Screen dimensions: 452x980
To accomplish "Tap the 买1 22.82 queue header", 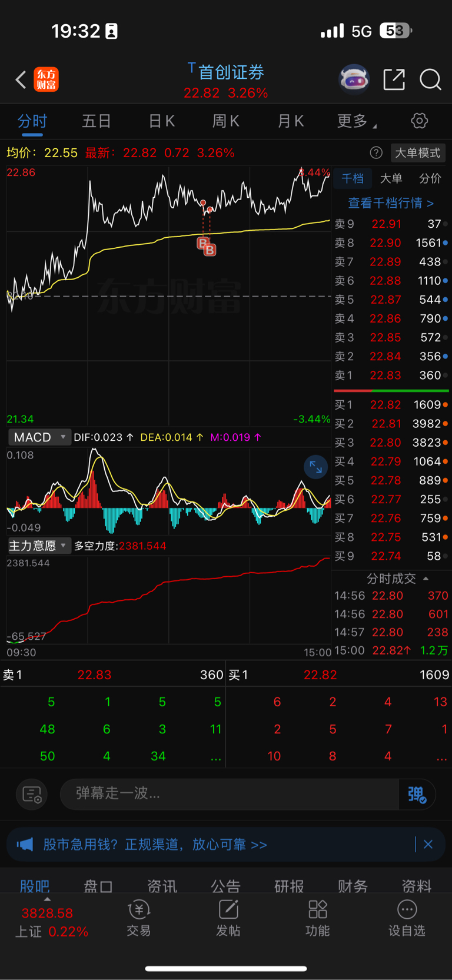I will pyautogui.click(x=339, y=675).
